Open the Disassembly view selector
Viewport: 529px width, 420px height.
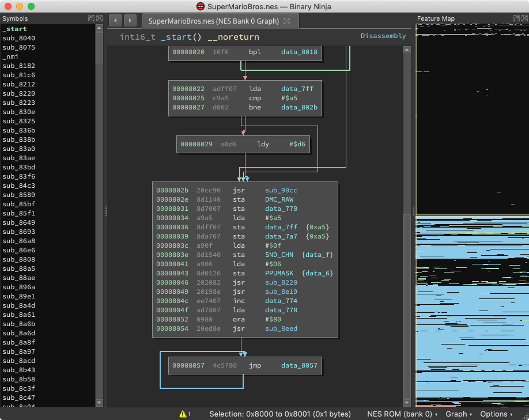click(x=383, y=36)
